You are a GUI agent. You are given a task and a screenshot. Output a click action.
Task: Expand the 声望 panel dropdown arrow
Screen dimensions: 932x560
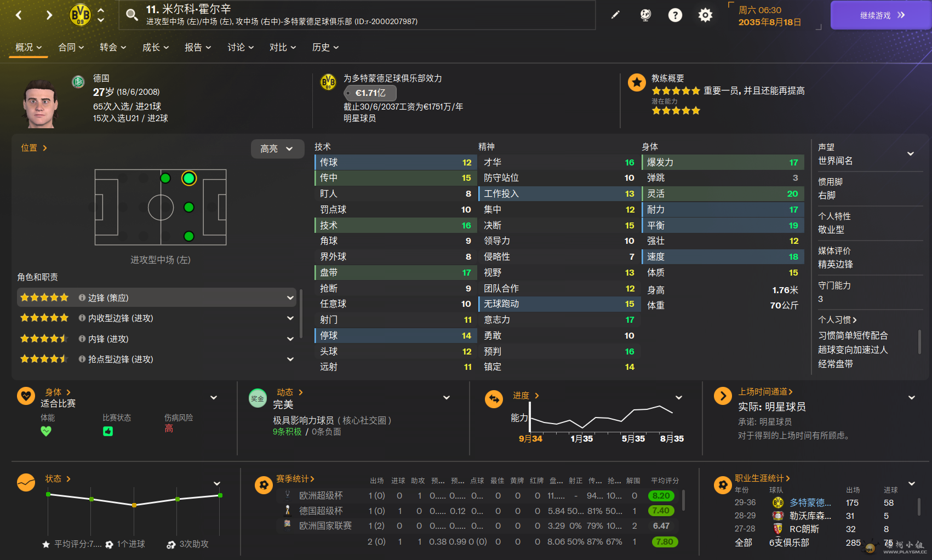911,154
